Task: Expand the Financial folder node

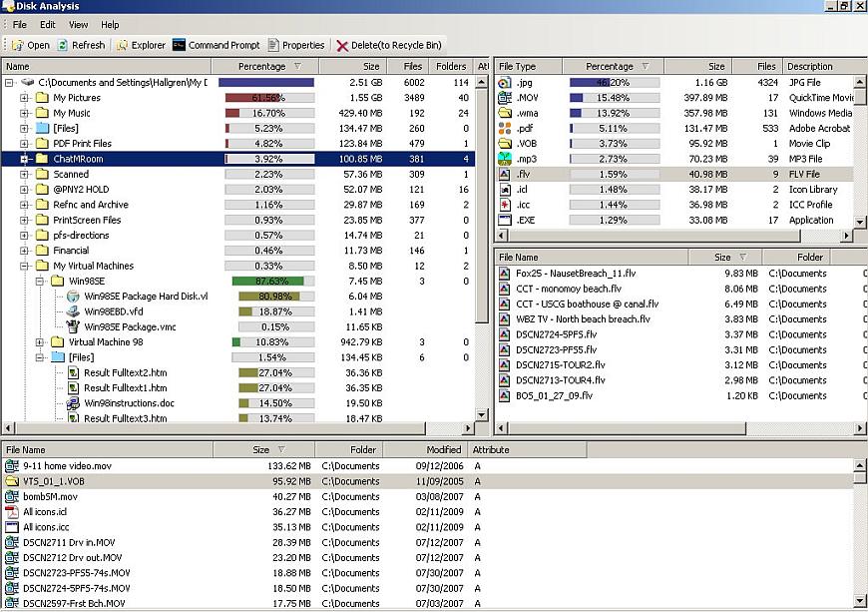Action: coord(25,251)
